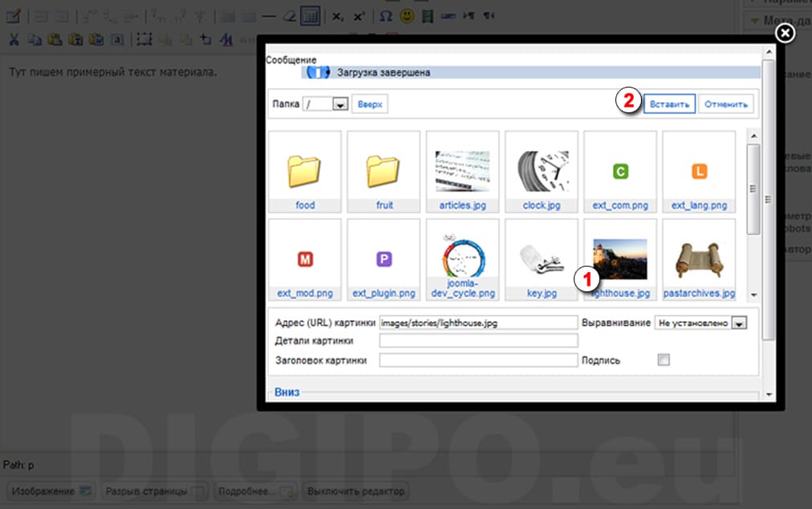
Task: Close the image dialog with X
Action: point(786,32)
